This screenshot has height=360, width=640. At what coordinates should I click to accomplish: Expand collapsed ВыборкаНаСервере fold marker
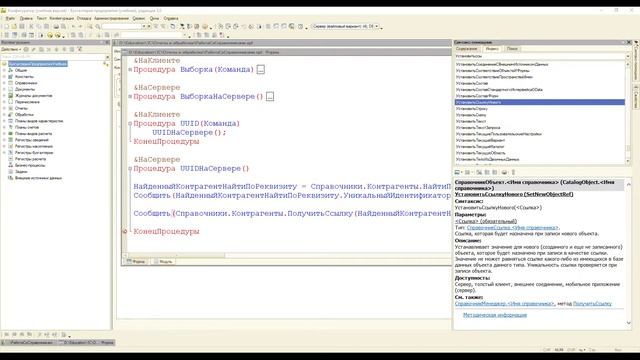(x=130, y=97)
